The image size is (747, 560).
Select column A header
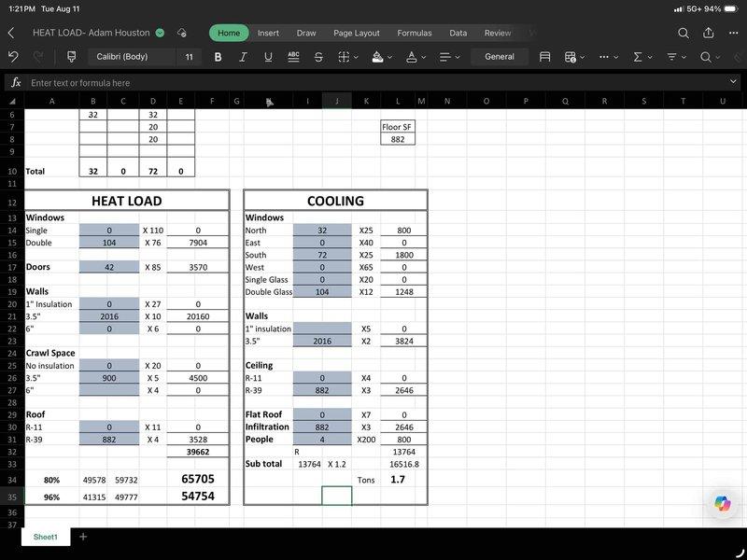point(52,101)
